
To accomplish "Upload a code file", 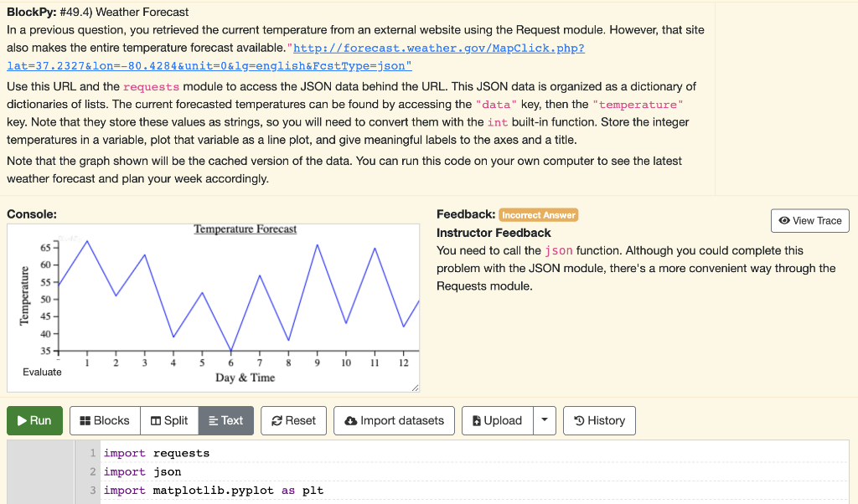I will tap(497, 420).
